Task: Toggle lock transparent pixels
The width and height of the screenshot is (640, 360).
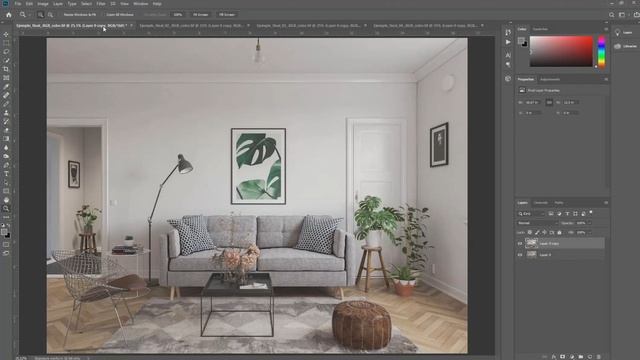Action: click(x=530, y=233)
